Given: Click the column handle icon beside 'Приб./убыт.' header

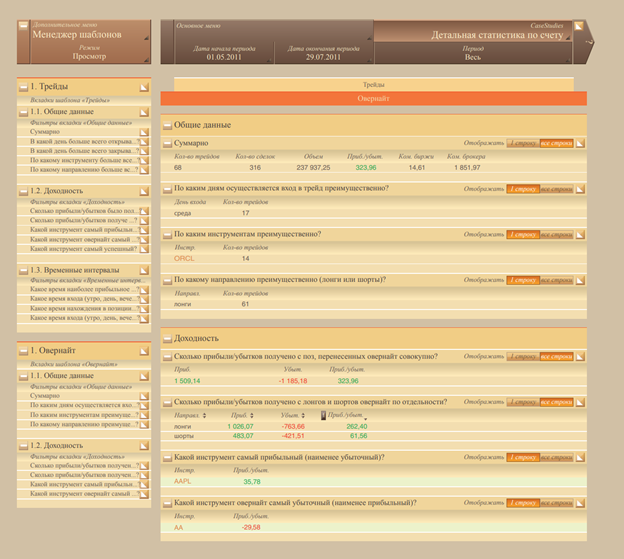Looking at the screenshot, I should (323, 416).
